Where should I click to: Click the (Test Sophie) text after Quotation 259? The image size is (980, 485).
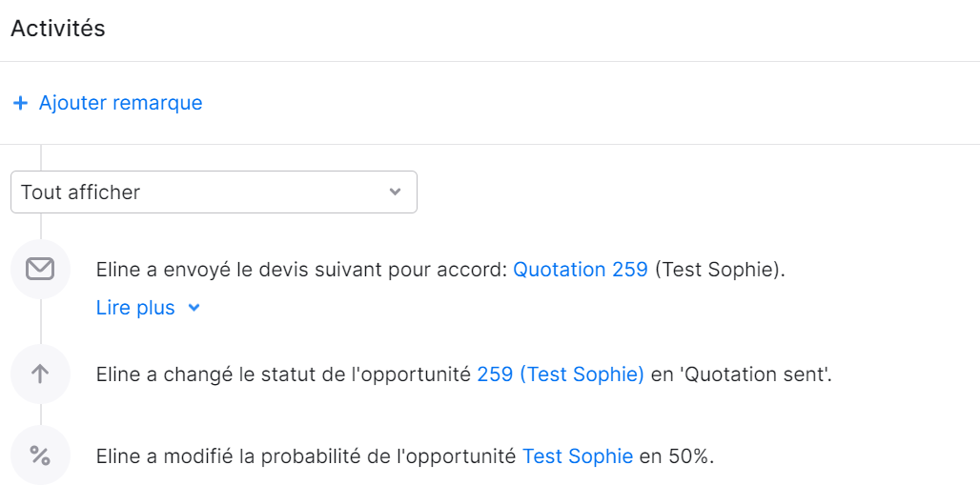[720, 270]
